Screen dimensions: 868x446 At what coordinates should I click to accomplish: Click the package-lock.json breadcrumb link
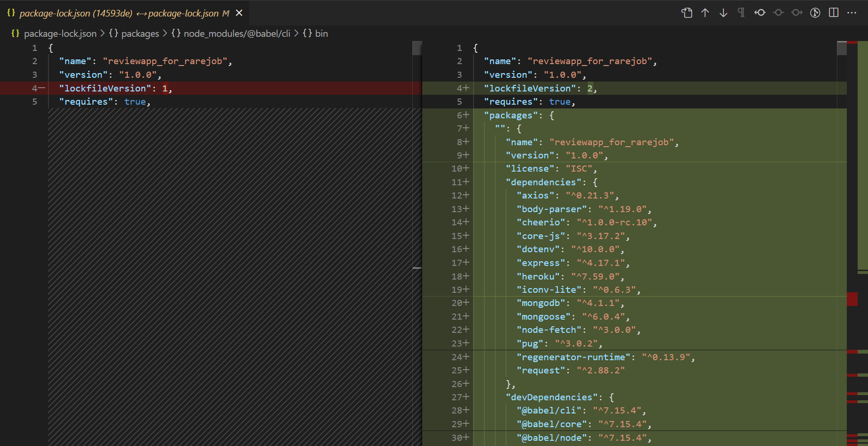tap(60, 33)
